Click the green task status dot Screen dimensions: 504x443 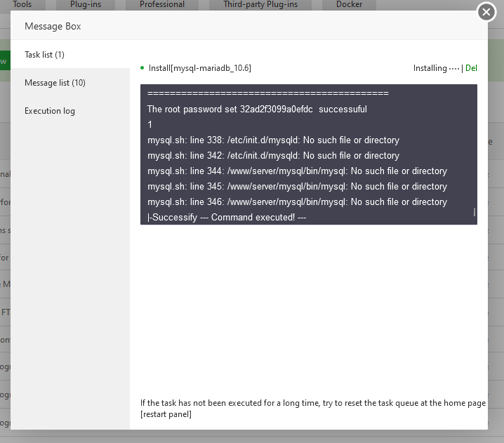tap(142, 68)
